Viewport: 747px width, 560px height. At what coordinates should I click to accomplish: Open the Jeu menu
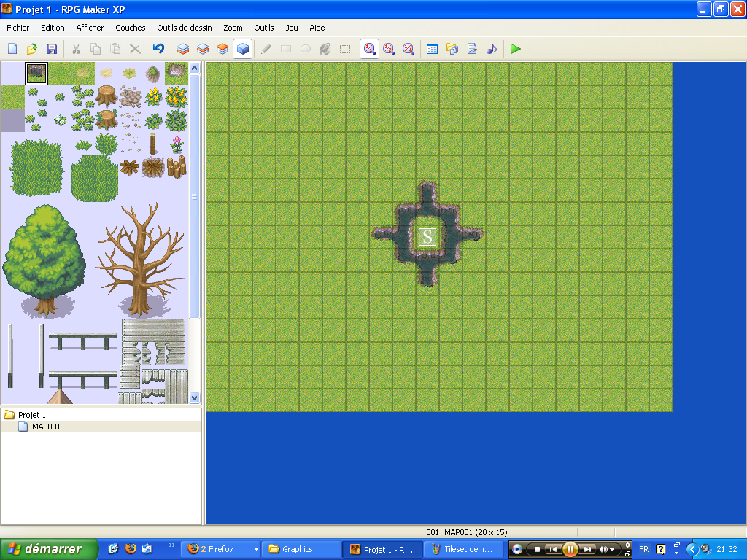[292, 28]
